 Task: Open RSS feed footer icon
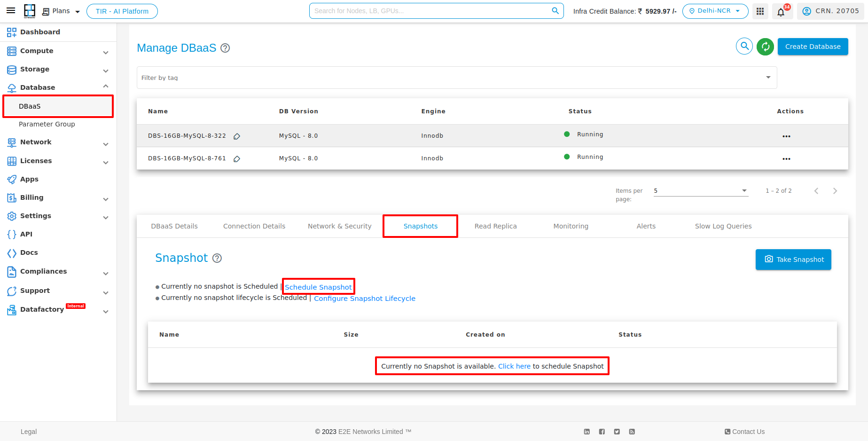[632, 432]
